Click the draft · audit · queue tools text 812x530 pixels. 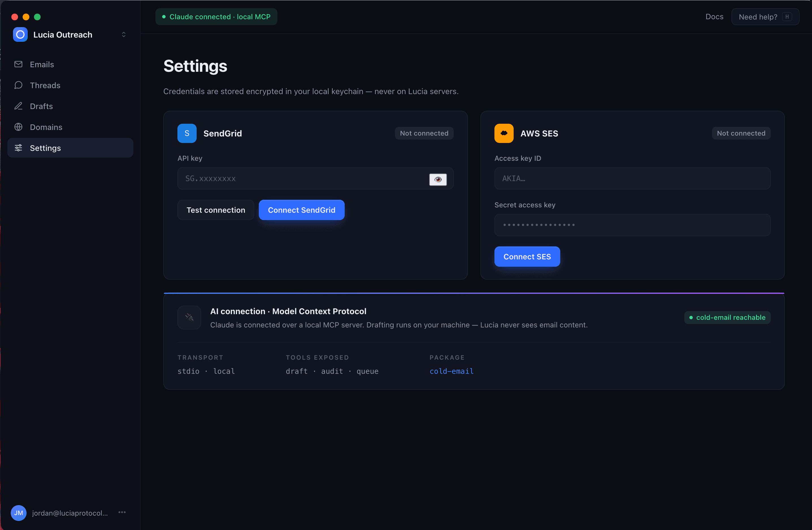(x=332, y=371)
